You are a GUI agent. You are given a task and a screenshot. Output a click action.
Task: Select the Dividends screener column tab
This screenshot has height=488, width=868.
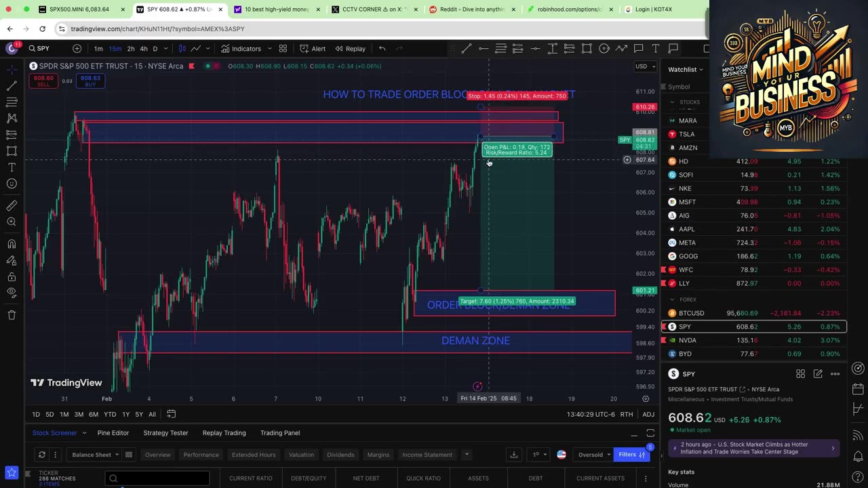click(340, 455)
